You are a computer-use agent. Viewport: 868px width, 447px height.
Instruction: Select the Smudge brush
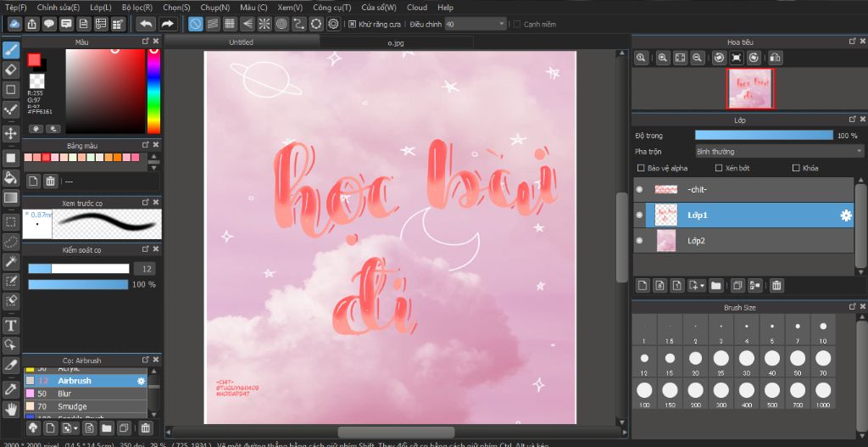pyautogui.click(x=86, y=406)
